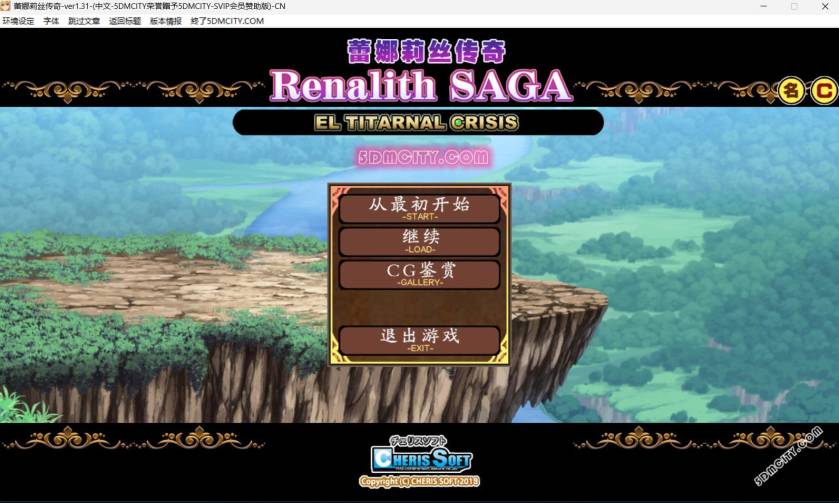Click the Cheris Soft logo

[x=421, y=455]
